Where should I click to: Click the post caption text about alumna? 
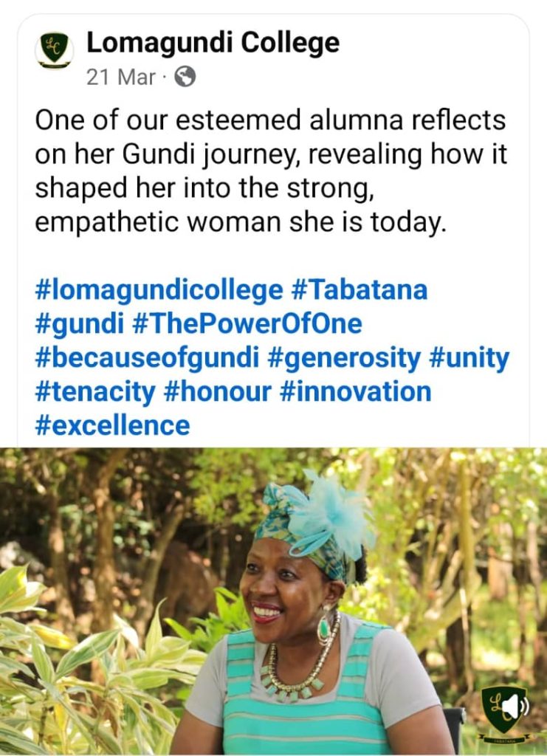(x=271, y=171)
